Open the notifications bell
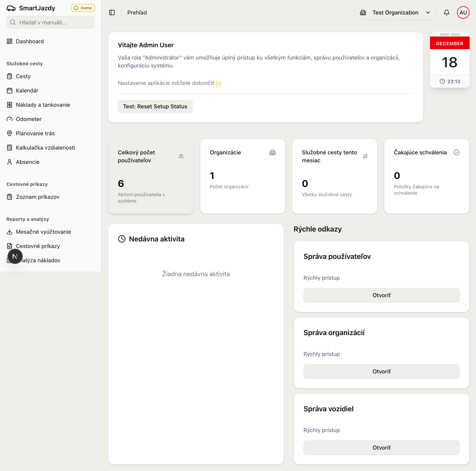Screen dimensions: 476x471 coord(447,12)
